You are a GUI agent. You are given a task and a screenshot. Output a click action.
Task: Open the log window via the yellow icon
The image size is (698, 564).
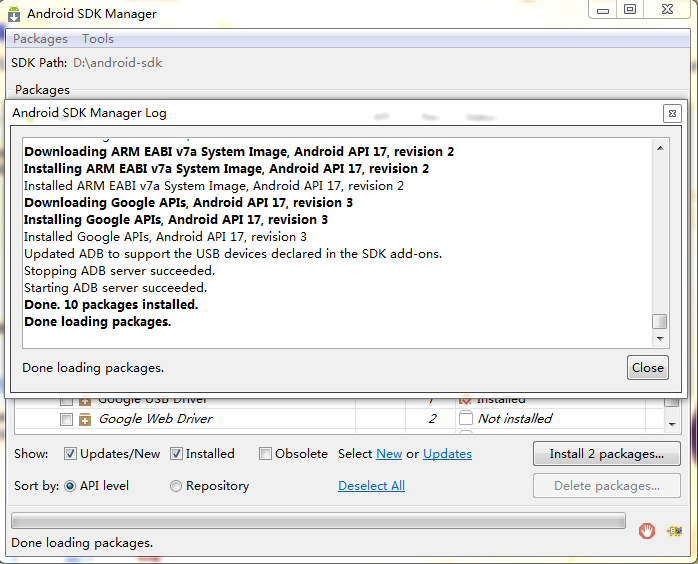tap(674, 531)
